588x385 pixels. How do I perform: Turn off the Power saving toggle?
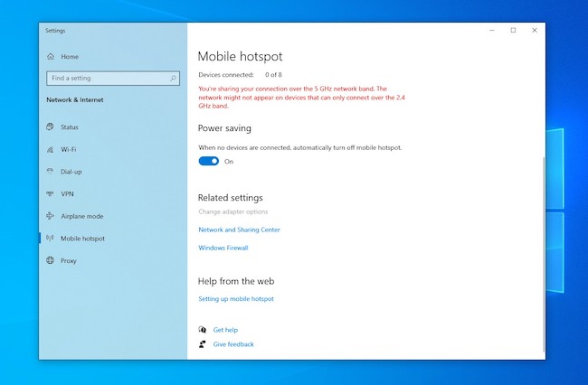click(x=209, y=161)
